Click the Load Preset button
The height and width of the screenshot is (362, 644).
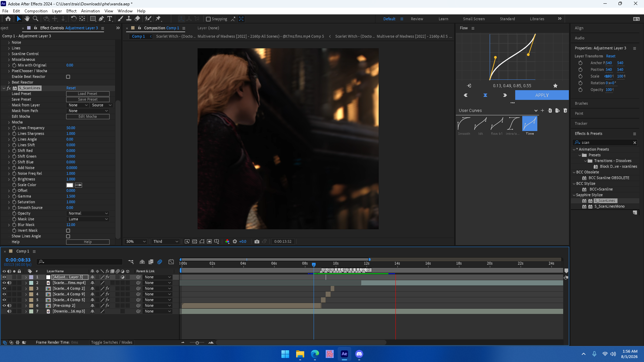click(88, 94)
